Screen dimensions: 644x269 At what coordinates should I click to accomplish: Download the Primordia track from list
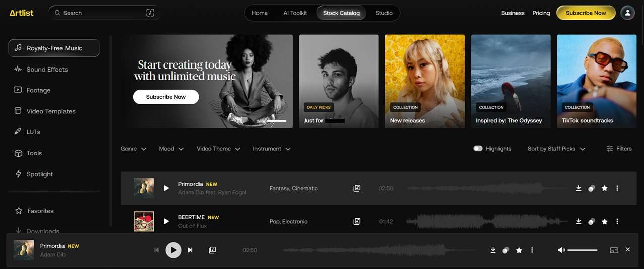578,188
